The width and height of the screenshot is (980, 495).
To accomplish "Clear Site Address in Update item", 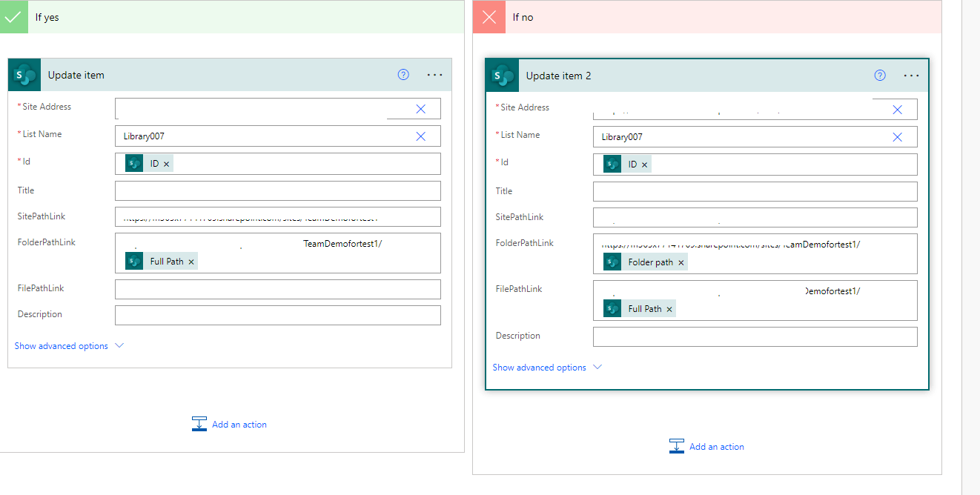I will click(x=421, y=109).
